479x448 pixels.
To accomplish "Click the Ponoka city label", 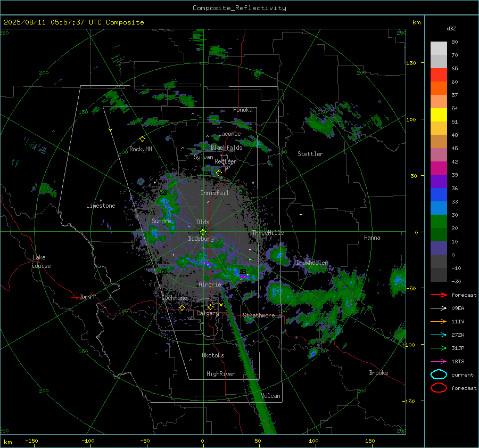I will [243, 110].
